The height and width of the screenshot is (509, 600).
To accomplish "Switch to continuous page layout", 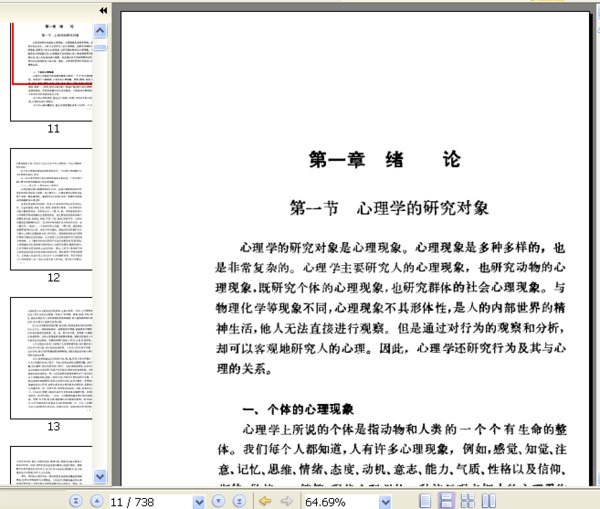I will pos(446,501).
